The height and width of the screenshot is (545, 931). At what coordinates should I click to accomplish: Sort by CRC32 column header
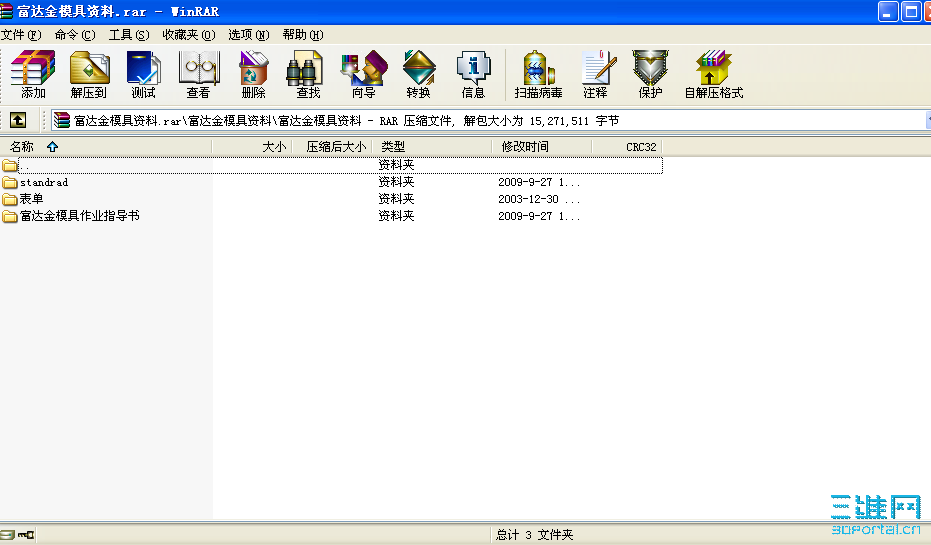click(x=626, y=147)
